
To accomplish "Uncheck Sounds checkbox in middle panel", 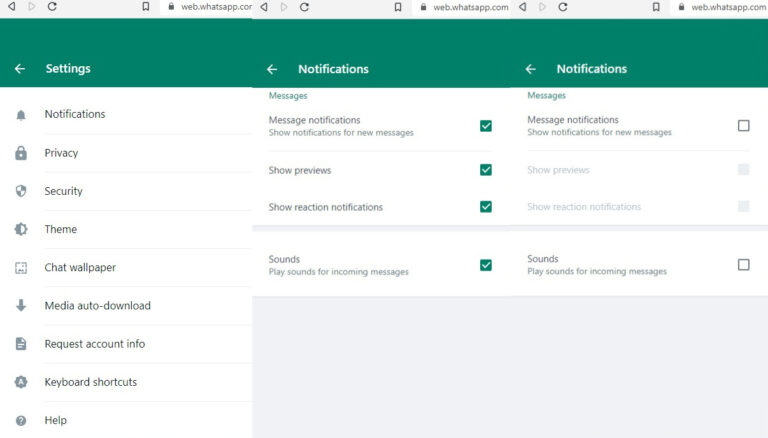I will coord(486,265).
